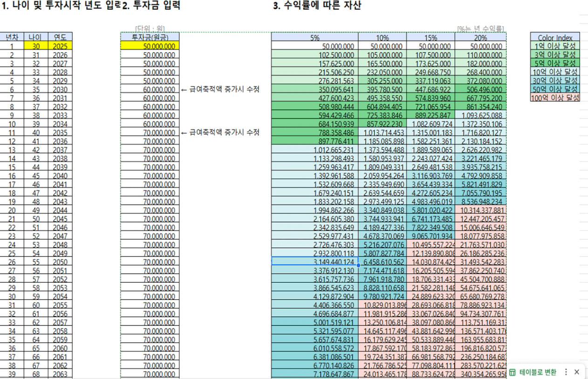Select the 10억 이상 달성 legend cell

click(555, 71)
